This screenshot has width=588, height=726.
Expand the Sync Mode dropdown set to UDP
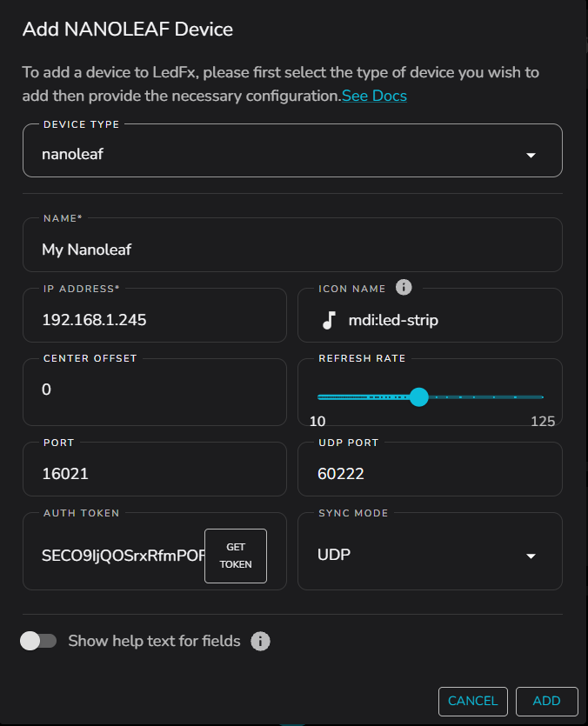click(430, 551)
